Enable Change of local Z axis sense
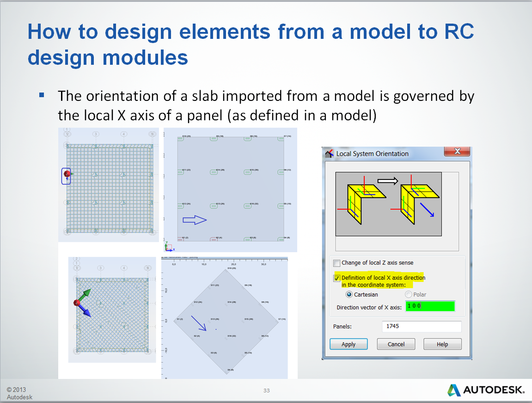This screenshot has width=532, height=403. pyautogui.click(x=337, y=263)
